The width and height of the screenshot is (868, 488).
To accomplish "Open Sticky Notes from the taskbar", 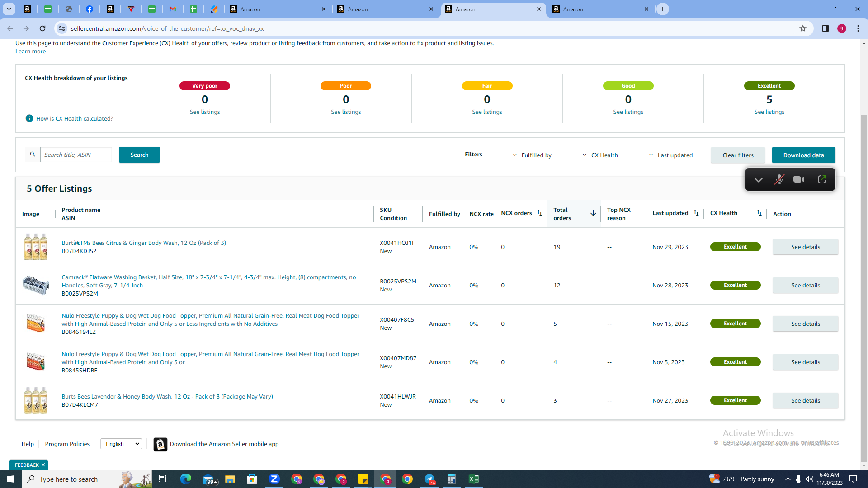I will (363, 479).
